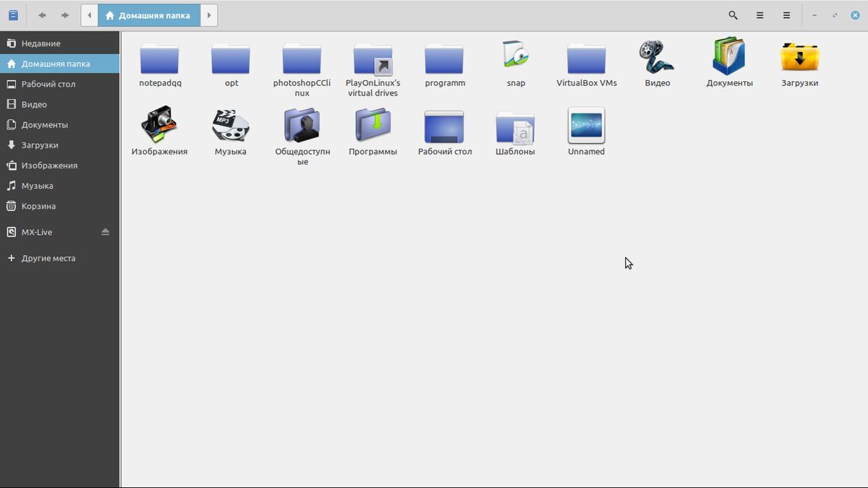Go back with the left arrow
Viewport: 868px width, 488px height.
coord(42,15)
